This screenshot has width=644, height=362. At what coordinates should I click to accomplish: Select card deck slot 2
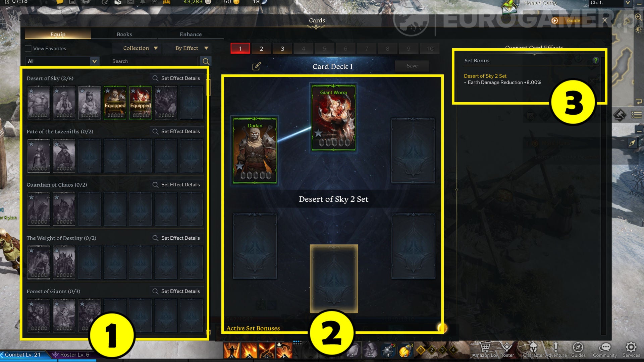pos(261,49)
